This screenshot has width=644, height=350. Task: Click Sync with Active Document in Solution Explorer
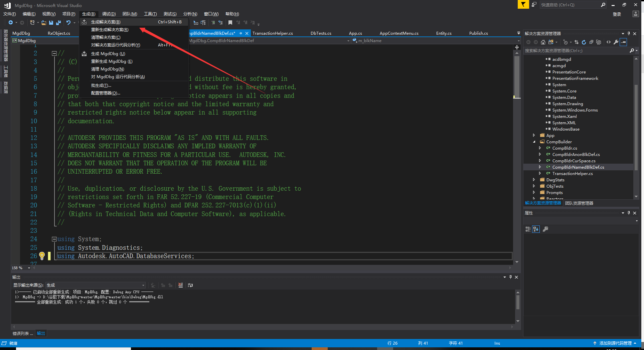(577, 42)
